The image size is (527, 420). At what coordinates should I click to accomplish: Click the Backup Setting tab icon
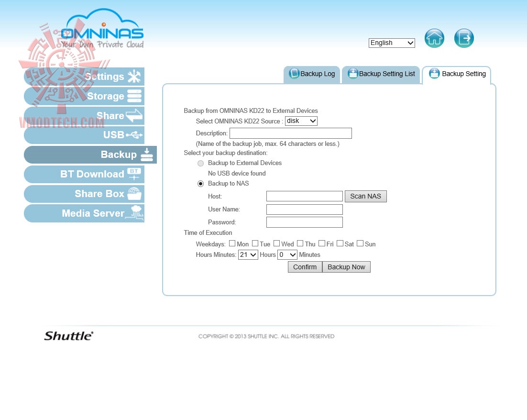434,73
